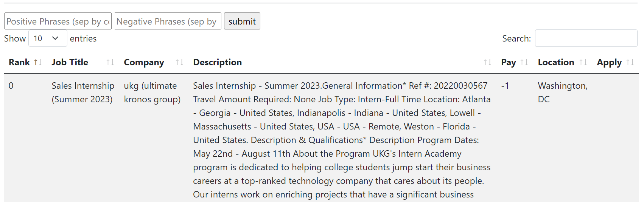This screenshot has height=202, width=644.
Task: Click the Washington, DC location cell
Action: pos(562,93)
